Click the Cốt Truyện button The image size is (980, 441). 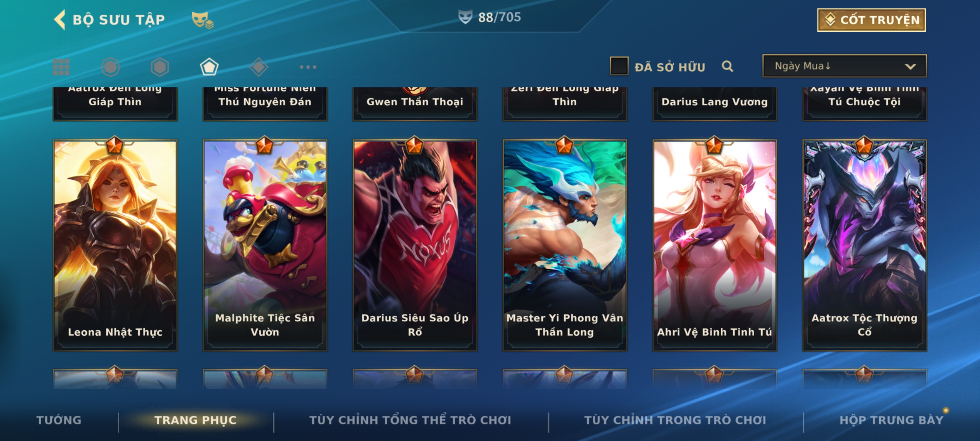(x=871, y=20)
